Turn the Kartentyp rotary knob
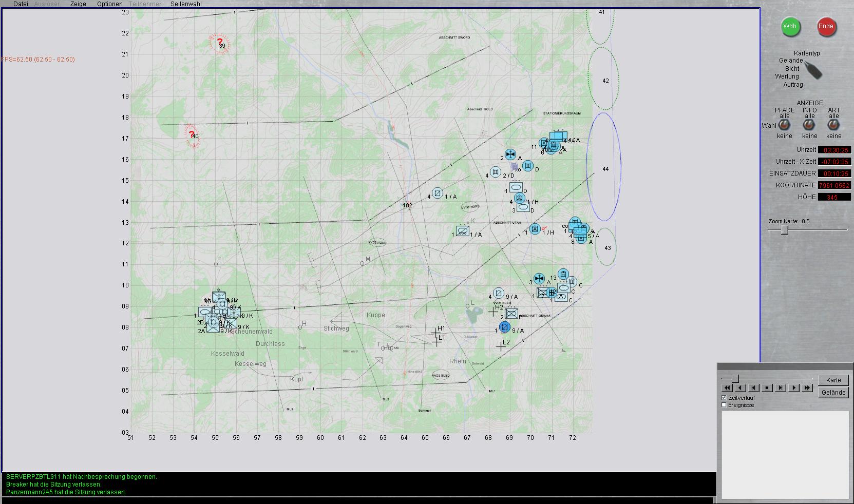 [x=813, y=70]
